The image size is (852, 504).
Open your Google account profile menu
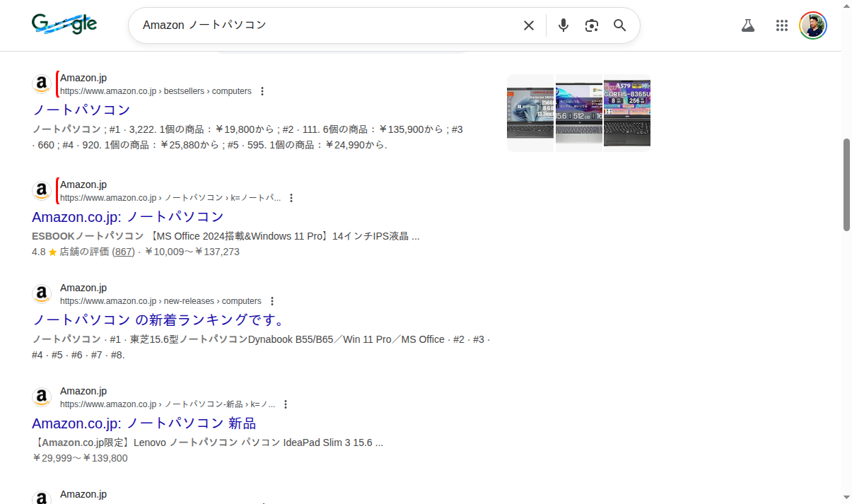tap(812, 25)
